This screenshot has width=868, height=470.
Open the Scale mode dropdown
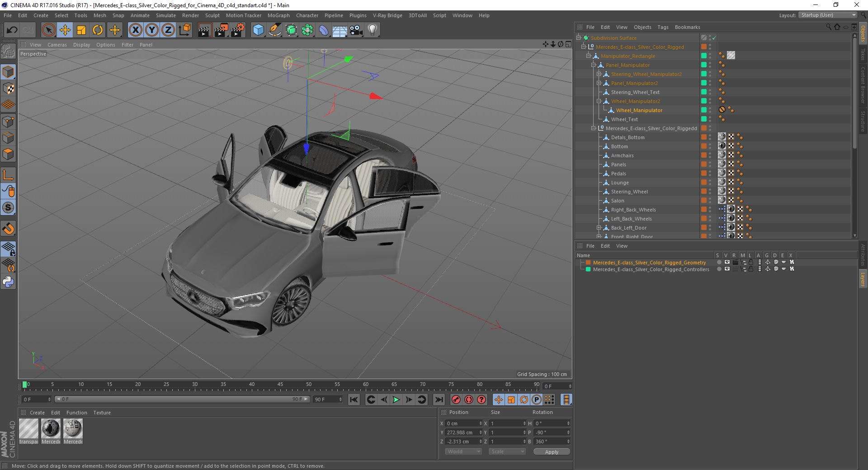(507, 451)
